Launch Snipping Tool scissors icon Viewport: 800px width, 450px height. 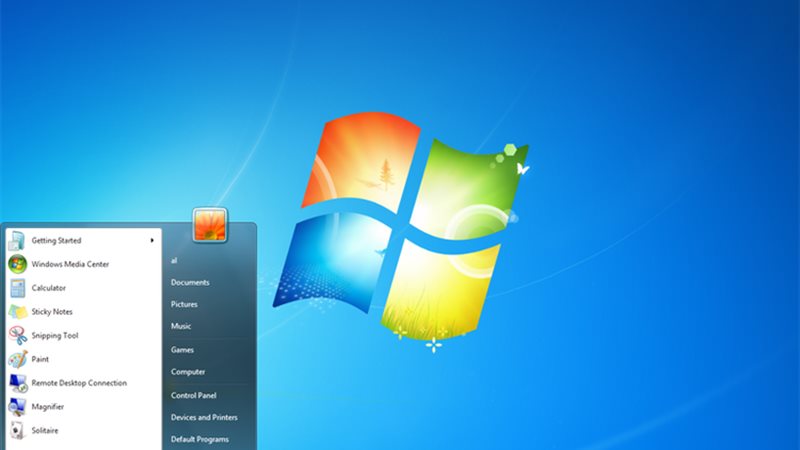pyautogui.click(x=17, y=336)
